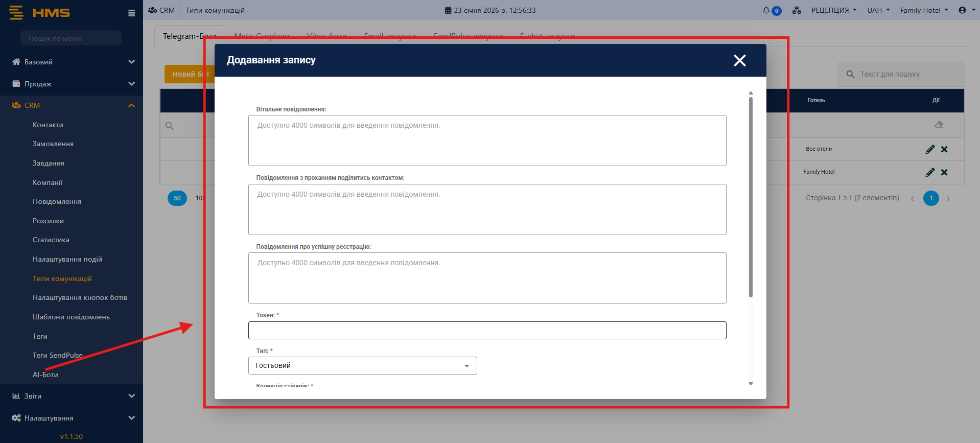Open the РЕЦЕПЦИЯ dropdown
This screenshot has width=980, height=443.
833,10
